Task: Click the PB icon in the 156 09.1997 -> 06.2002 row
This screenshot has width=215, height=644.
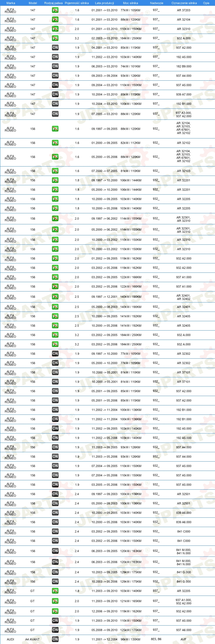Action: (x=55, y=219)
